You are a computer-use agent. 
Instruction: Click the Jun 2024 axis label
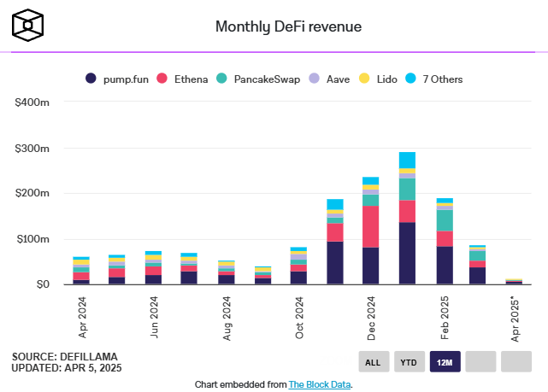(154, 318)
